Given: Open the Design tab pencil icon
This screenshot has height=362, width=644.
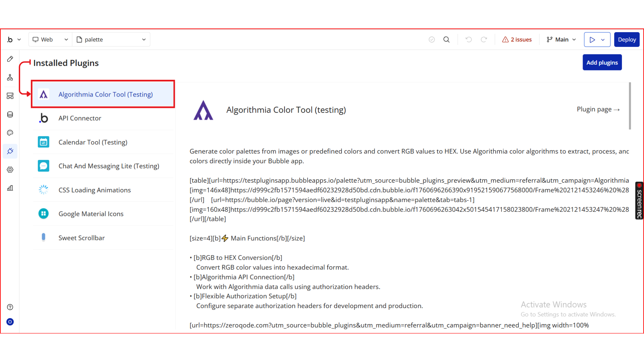Looking at the screenshot, I should pos(10,59).
